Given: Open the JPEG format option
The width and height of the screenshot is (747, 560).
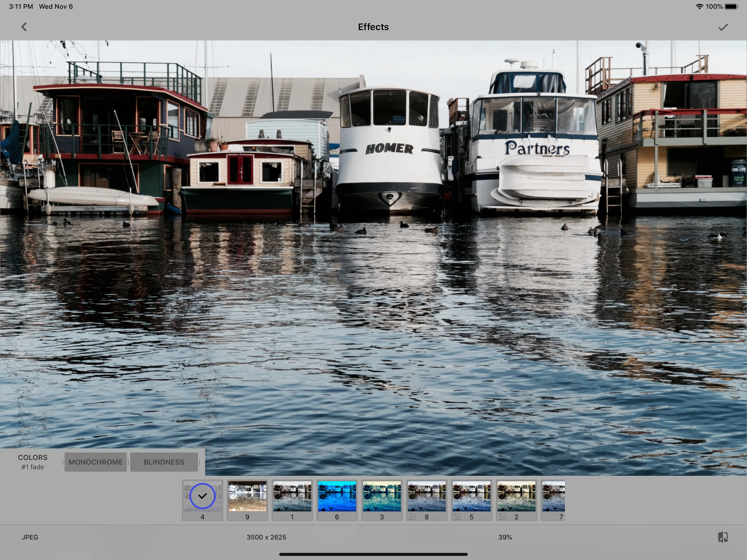Looking at the screenshot, I should (30, 537).
